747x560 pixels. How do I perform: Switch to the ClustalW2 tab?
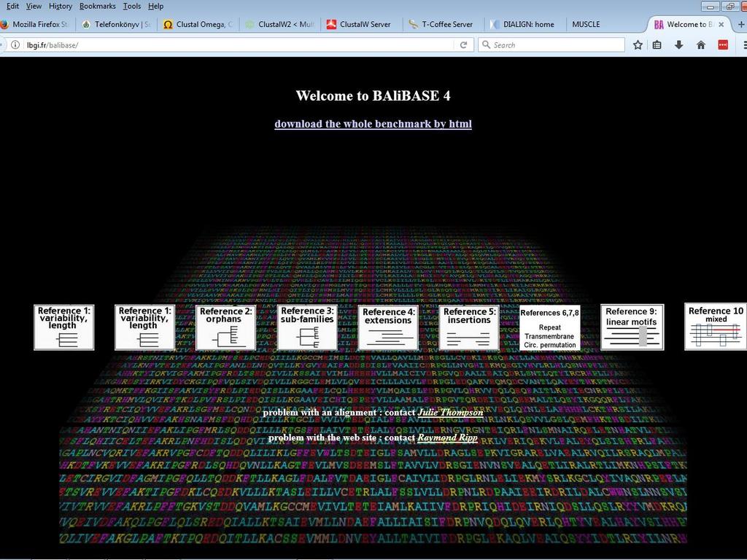pyautogui.click(x=279, y=24)
